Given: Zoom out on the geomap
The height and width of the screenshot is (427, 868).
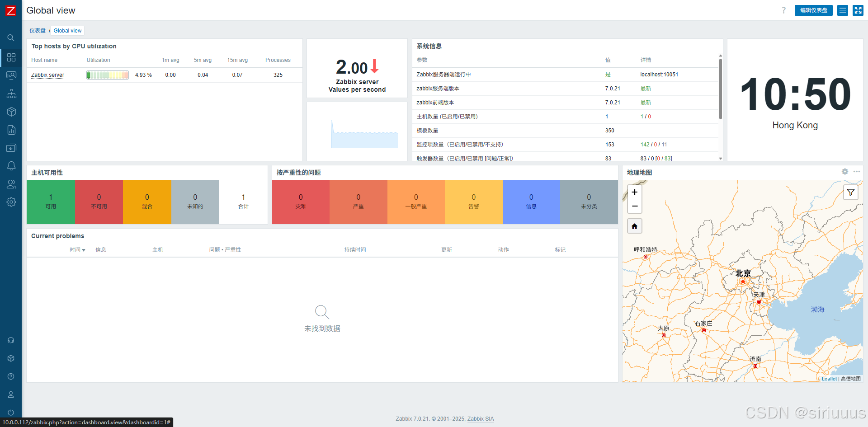Looking at the screenshot, I should pos(635,206).
